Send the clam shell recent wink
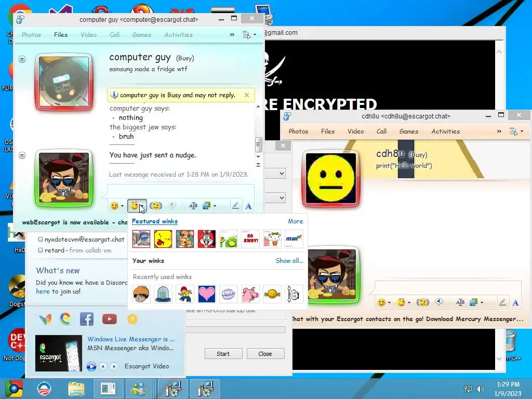This screenshot has height=399, width=532. coord(229,294)
